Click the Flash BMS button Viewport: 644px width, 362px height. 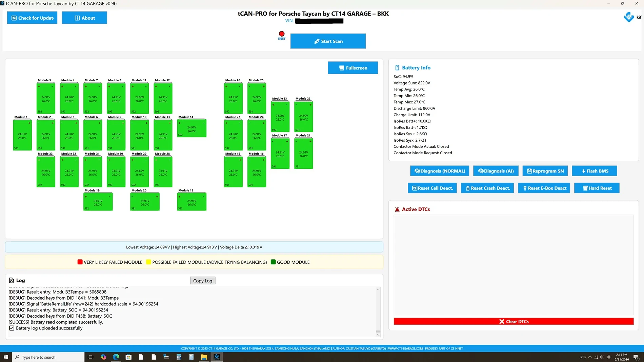(595, 171)
